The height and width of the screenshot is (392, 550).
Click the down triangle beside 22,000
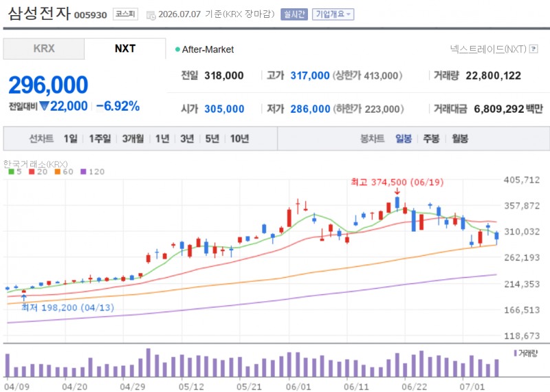44,106
